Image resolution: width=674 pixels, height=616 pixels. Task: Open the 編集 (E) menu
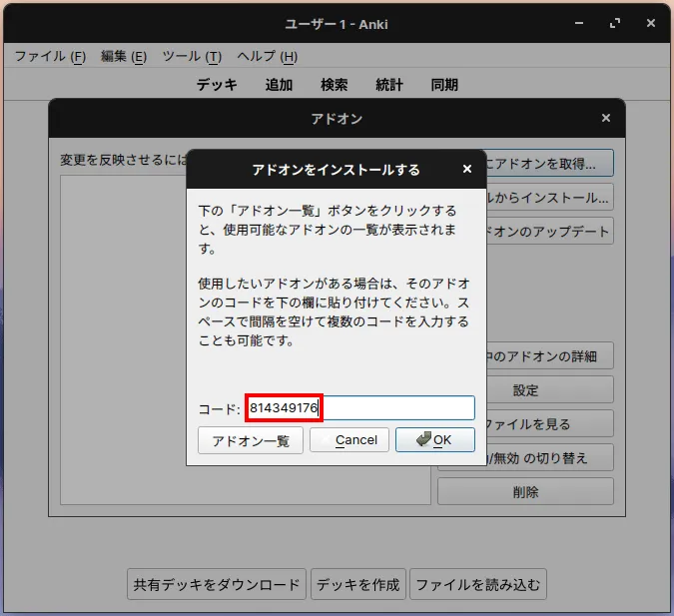(x=124, y=56)
